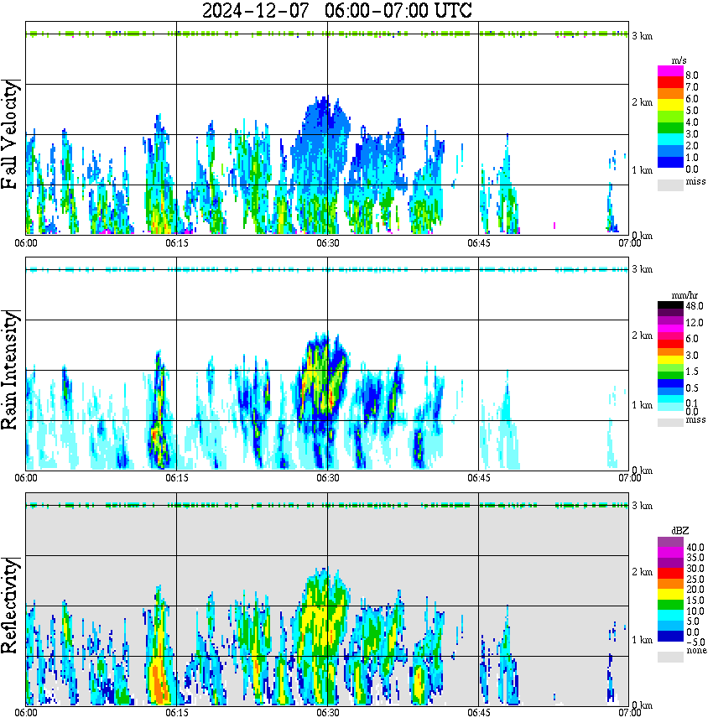Click the 8.0 value in the m/s legend
Screen dimensions: 713x728
(692, 75)
